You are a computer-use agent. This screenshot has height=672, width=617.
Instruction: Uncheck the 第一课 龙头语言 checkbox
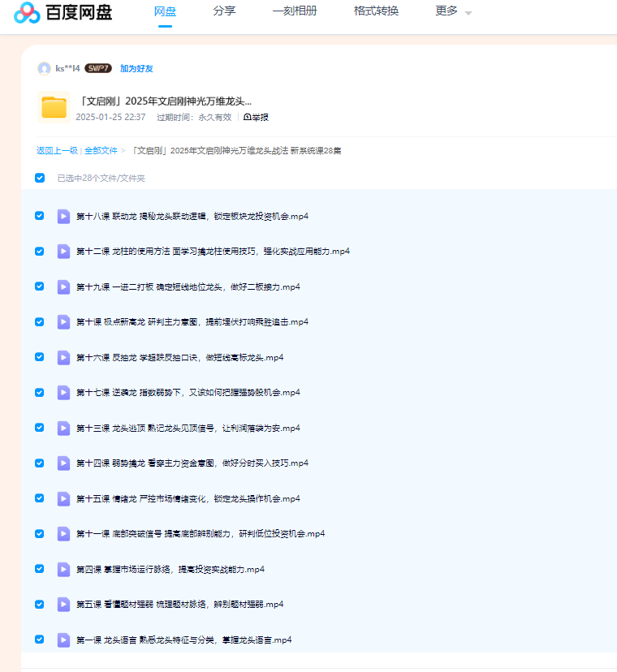click(x=40, y=640)
